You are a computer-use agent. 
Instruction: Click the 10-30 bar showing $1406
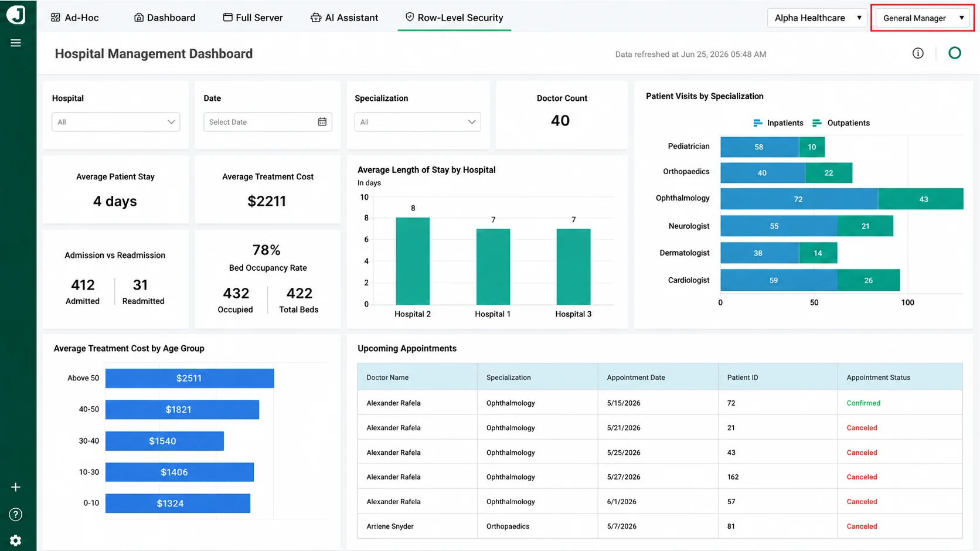click(x=179, y=472)
